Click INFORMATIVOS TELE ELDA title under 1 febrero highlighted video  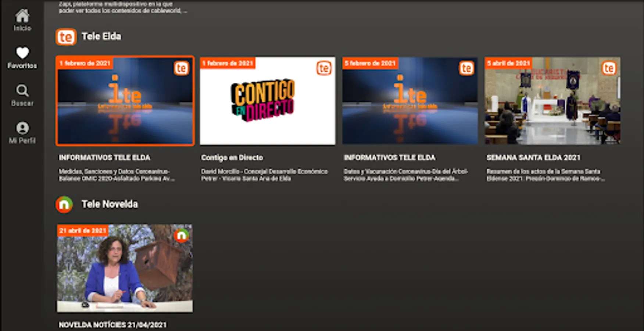click(105, 157)
